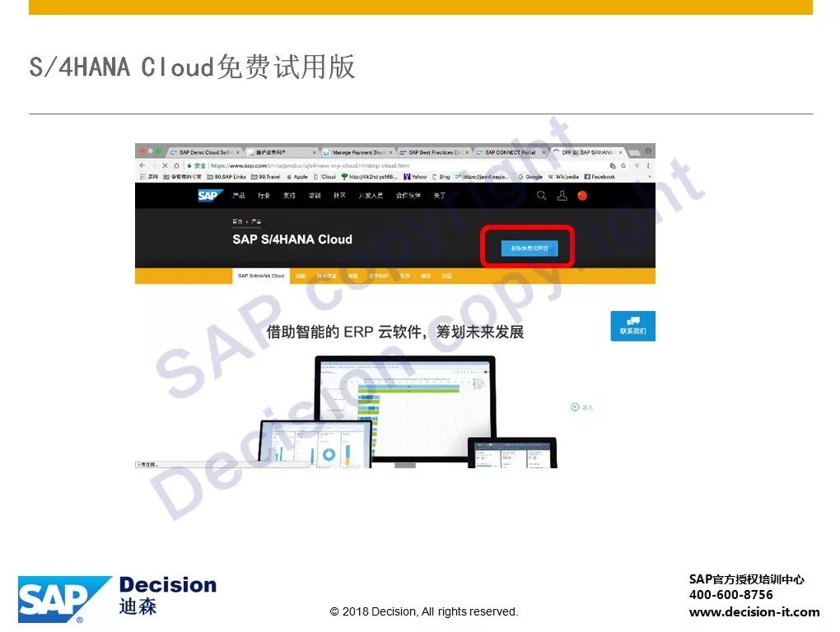Click the SAP logo in site header
The height and width of the screenshot is (632, 840).
point(209,196)
